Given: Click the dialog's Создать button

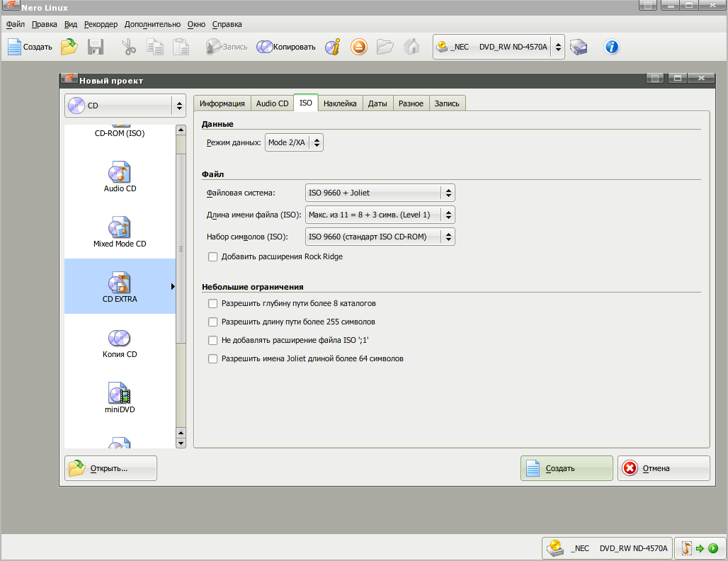Looking at the screenshot, I should click(567, 468).
